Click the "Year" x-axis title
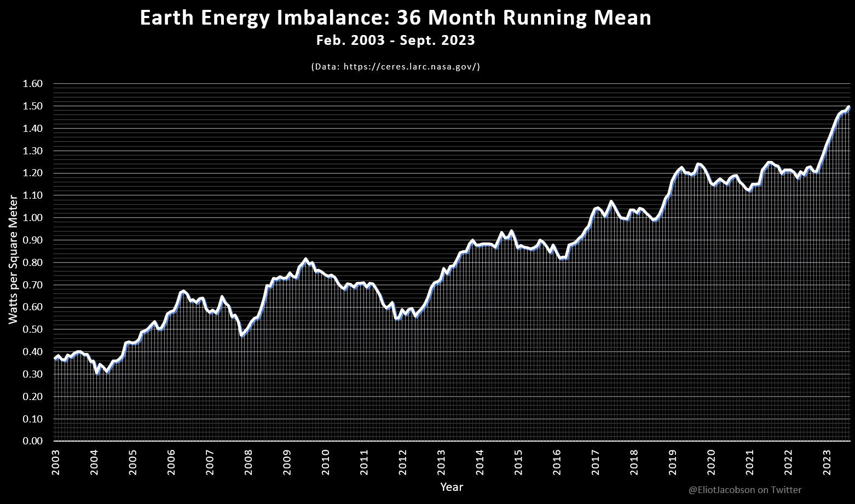 (x=452, y=487)
